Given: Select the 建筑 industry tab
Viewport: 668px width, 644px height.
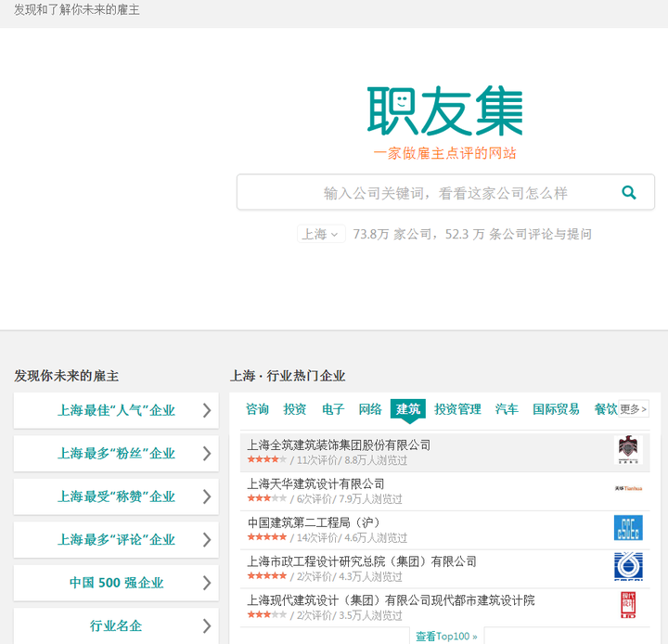Looking at the screenshot, I should 408,409.
